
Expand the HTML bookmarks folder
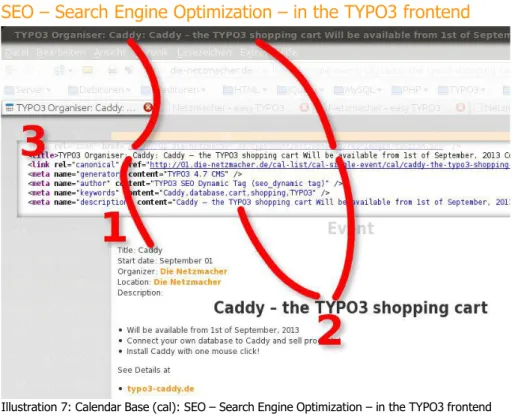[245, 90]
